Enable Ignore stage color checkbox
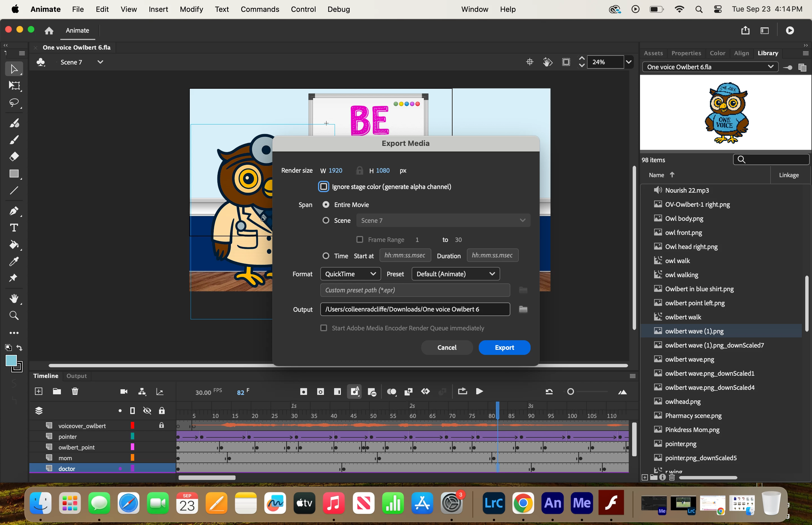This screenshot has height=525, width=812. pyautogui.click(x=323, y=186)
